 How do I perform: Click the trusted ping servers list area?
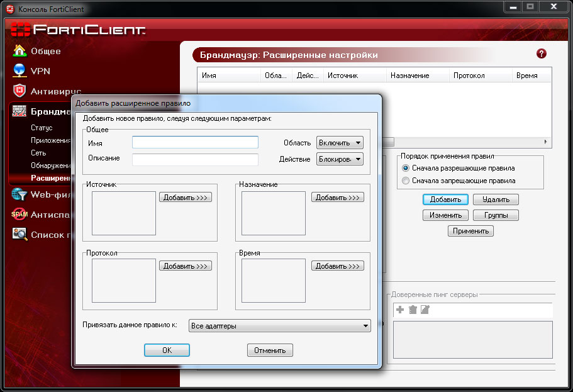click(x=473, y=340)
